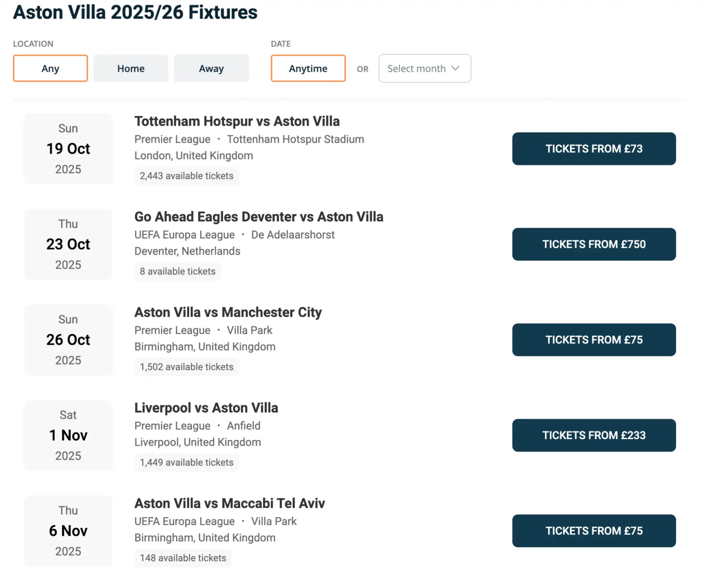Purchase tickets for Aston Villa vs Maccabi Tel Aviv
This screenshot has height=588, width=717.
tap(594, 531)
